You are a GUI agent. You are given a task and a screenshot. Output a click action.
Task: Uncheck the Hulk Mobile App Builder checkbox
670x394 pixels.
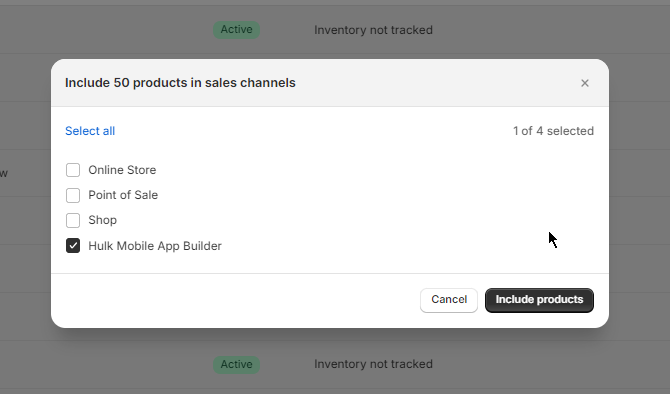tap(73, 246)
